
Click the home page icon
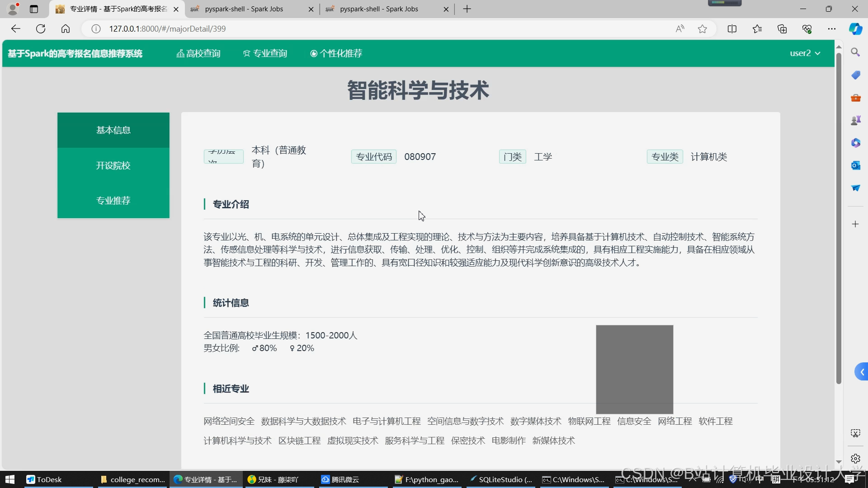(66, 29)
